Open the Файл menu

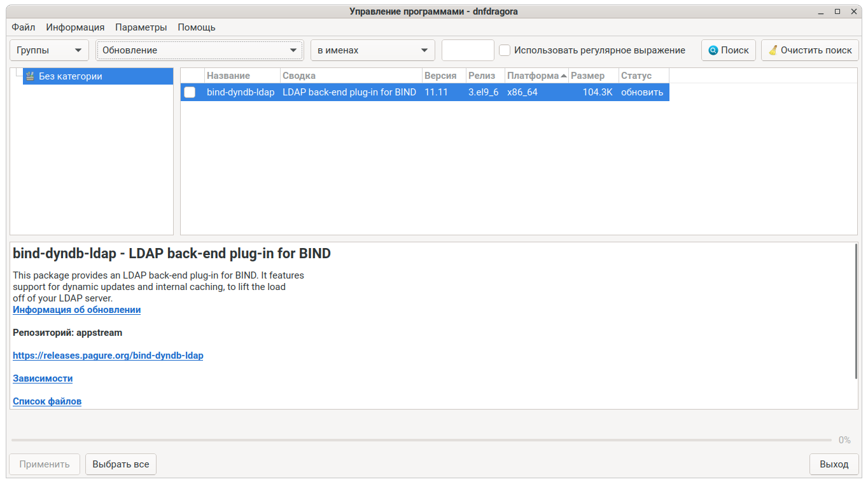[x=23, y=27]
